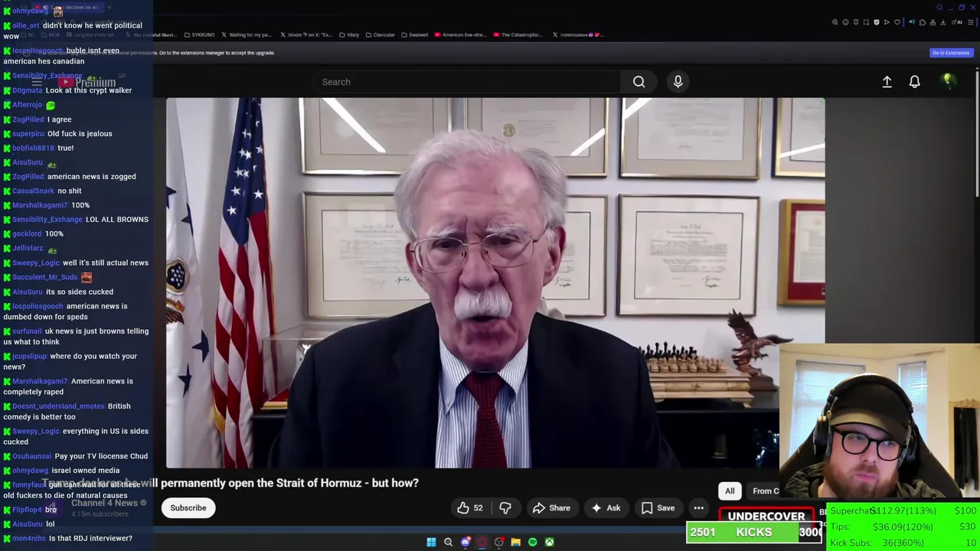
Task: Click browser zoom magnifier icon in address bar
Action: (835, 22)
